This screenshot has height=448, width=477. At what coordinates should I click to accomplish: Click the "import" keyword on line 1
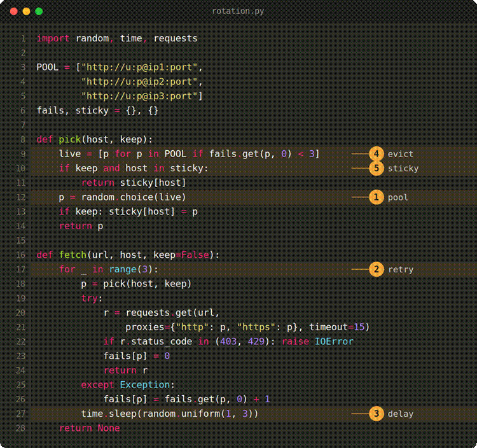pyautogui.click(x=53, y=39)
